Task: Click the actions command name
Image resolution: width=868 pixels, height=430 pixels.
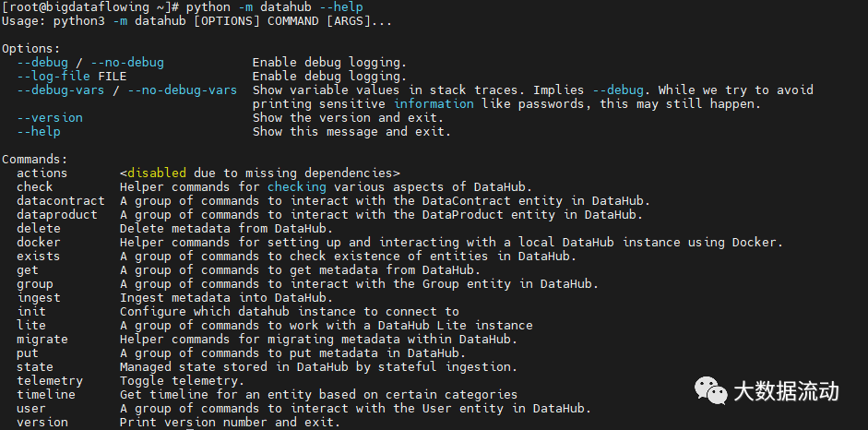Action: [x=42, y=173]
